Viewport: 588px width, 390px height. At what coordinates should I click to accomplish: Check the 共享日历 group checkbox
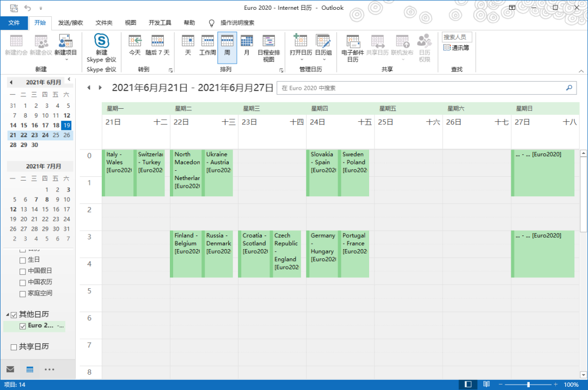14,347
